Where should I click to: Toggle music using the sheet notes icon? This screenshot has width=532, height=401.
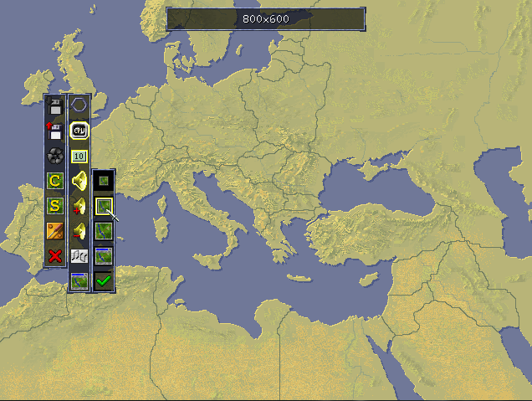[x=79, y=256]
